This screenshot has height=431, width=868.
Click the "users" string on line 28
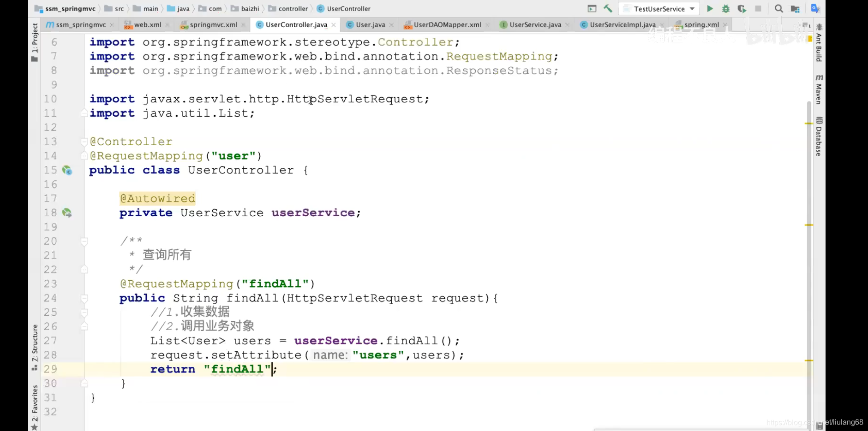point(378,355)
